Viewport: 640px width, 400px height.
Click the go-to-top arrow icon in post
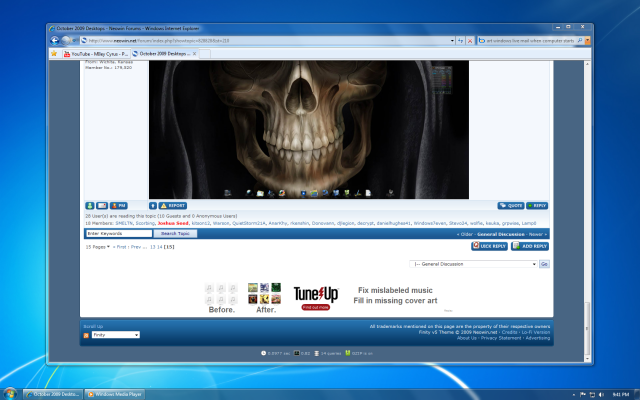click(x=153, y=206)
